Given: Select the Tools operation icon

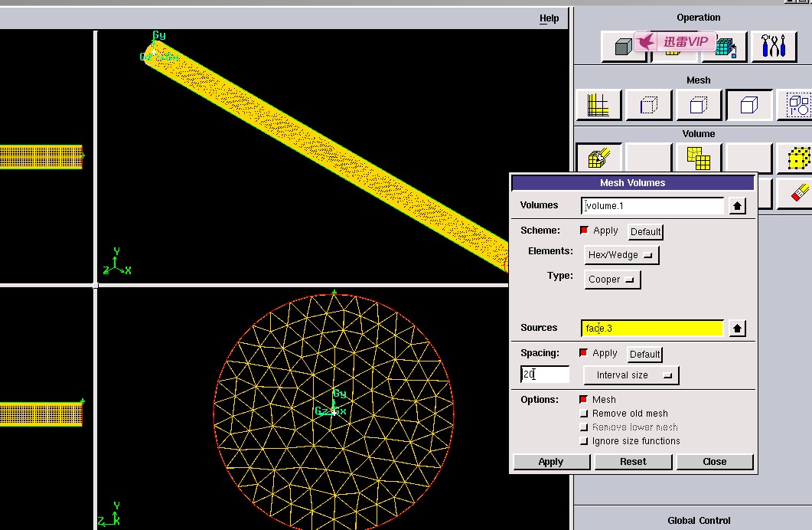Looking at the screenshot, I should click(774, 47).
